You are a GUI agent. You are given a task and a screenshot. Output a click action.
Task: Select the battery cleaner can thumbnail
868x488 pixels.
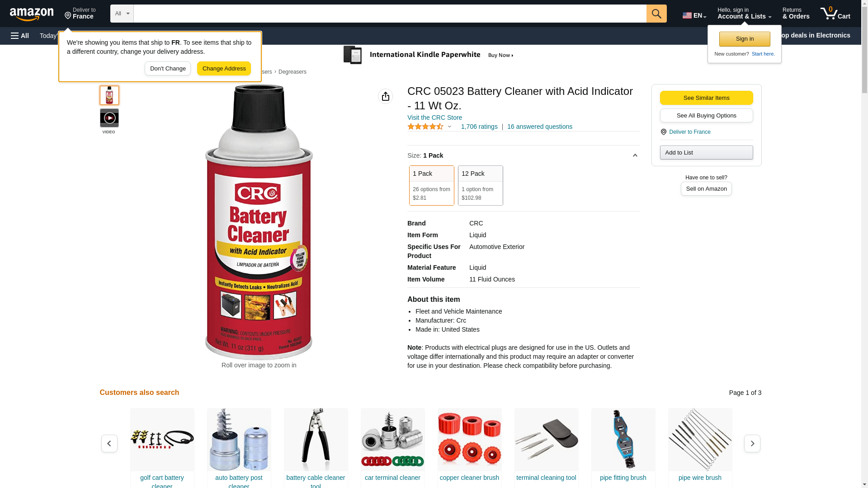tap(109, 95)
